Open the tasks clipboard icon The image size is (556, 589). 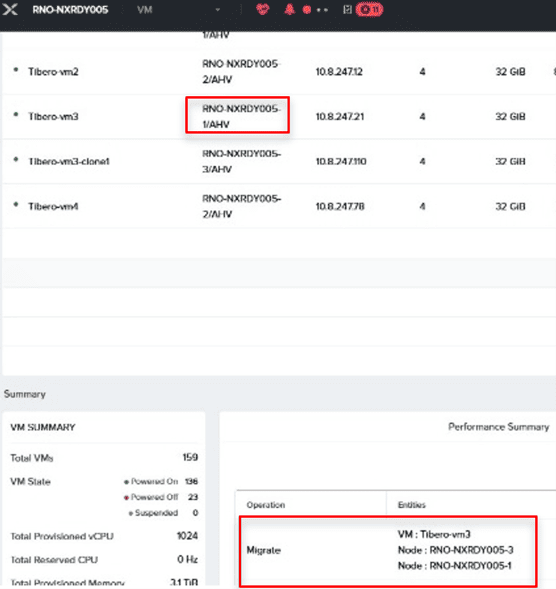pos(348,9)
